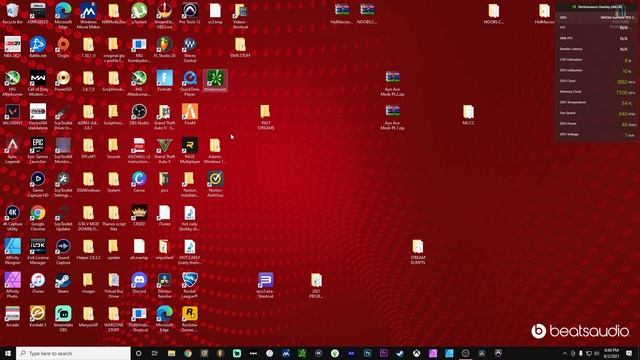Open the Recycle Bin desktop icon
This screenshot has height=360, width=640.
12,13
